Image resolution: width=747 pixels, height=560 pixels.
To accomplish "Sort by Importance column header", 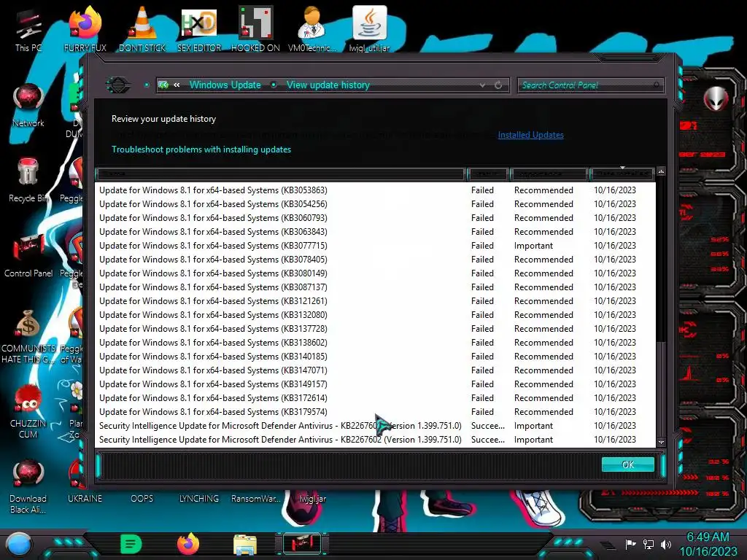I will (549, 174).
